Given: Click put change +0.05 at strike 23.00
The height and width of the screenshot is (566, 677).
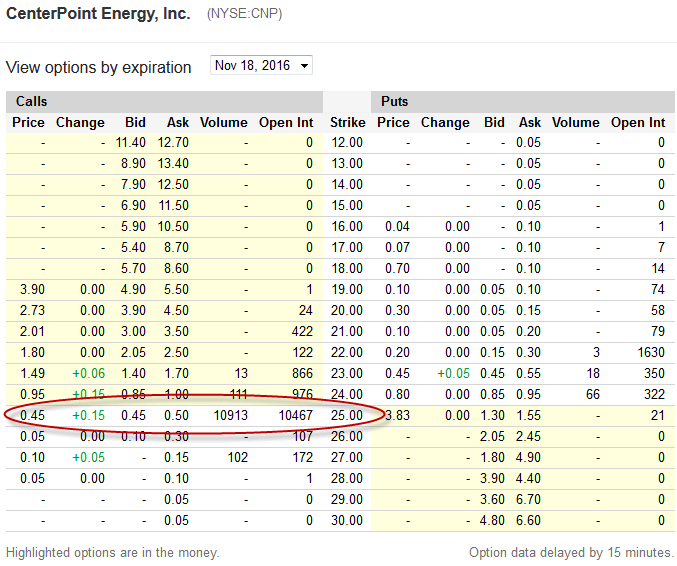Looking at the screenshot, I should click(453, 373).
